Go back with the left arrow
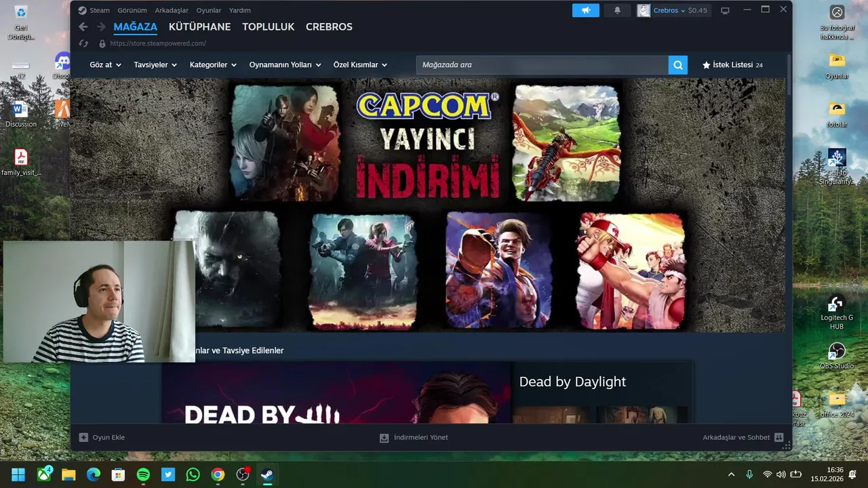This screenshot has height=488, width=868. click(x=83, y=27)
